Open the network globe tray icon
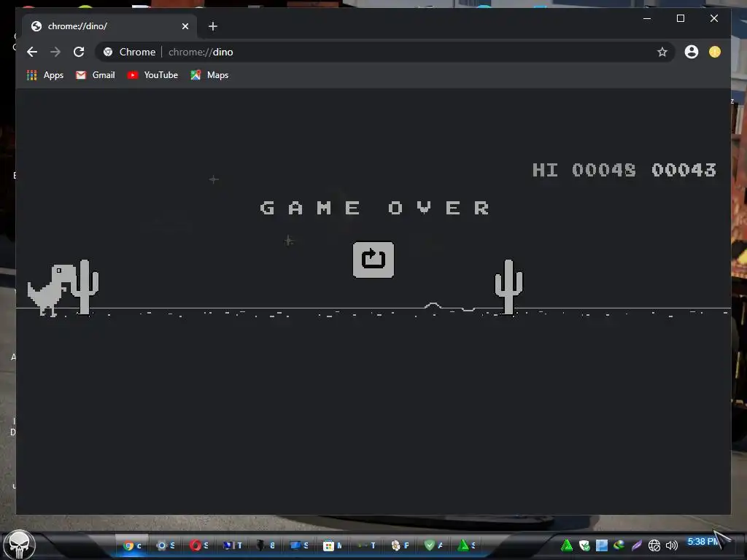This screenshot has width=747, height=560. click(654, 545)
